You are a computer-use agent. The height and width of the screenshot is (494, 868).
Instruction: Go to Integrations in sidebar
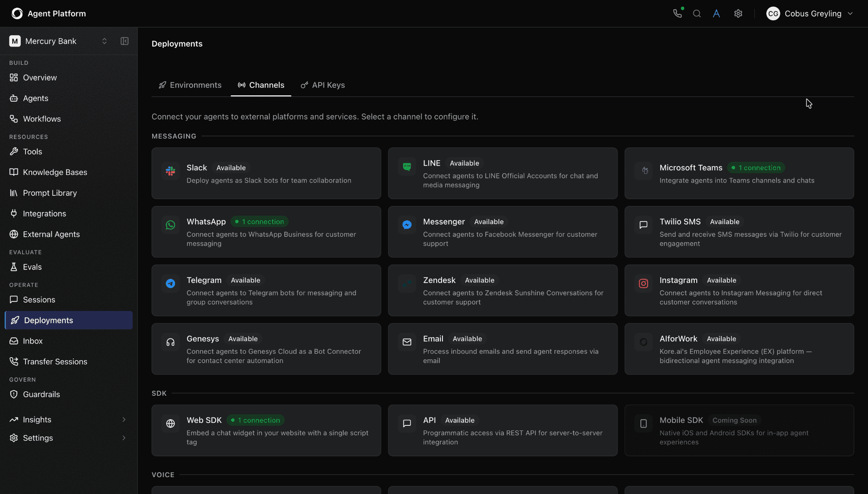coord(69,214)
